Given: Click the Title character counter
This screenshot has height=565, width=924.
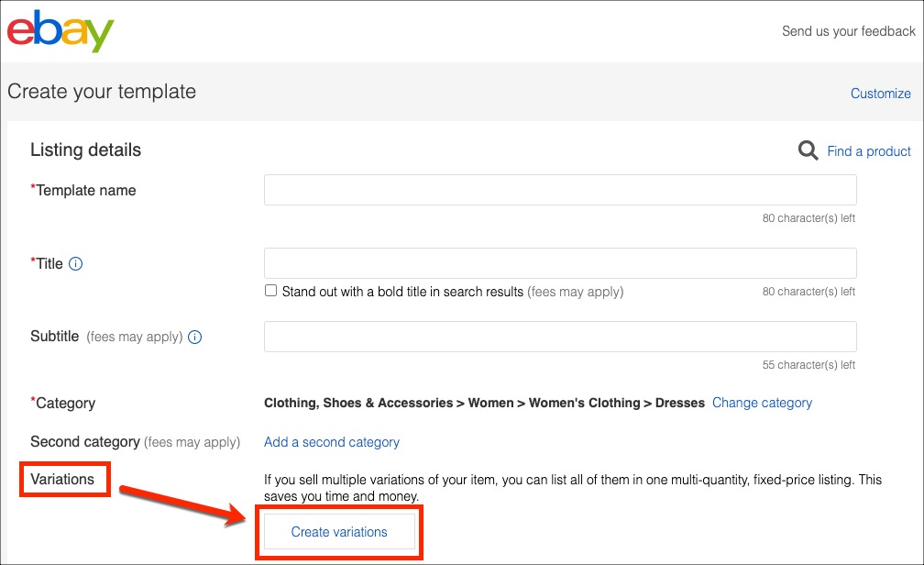Looking at the screenshot, I should (x=808, y=291).
